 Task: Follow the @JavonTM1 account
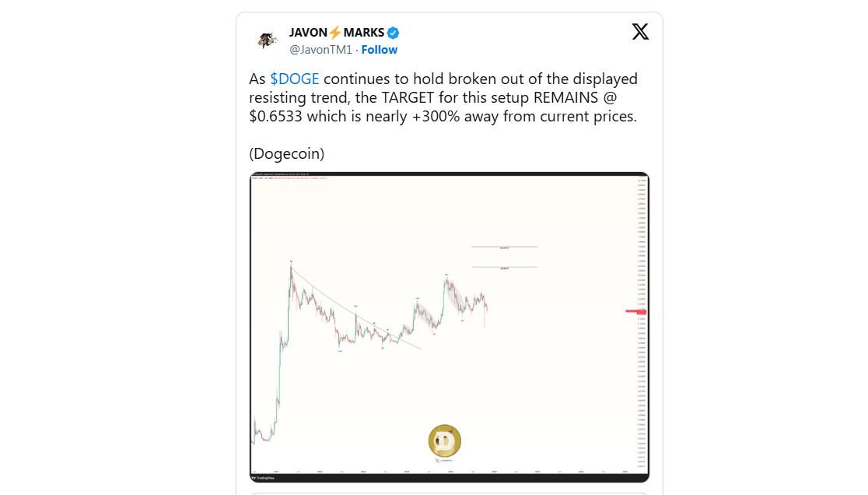380,50
